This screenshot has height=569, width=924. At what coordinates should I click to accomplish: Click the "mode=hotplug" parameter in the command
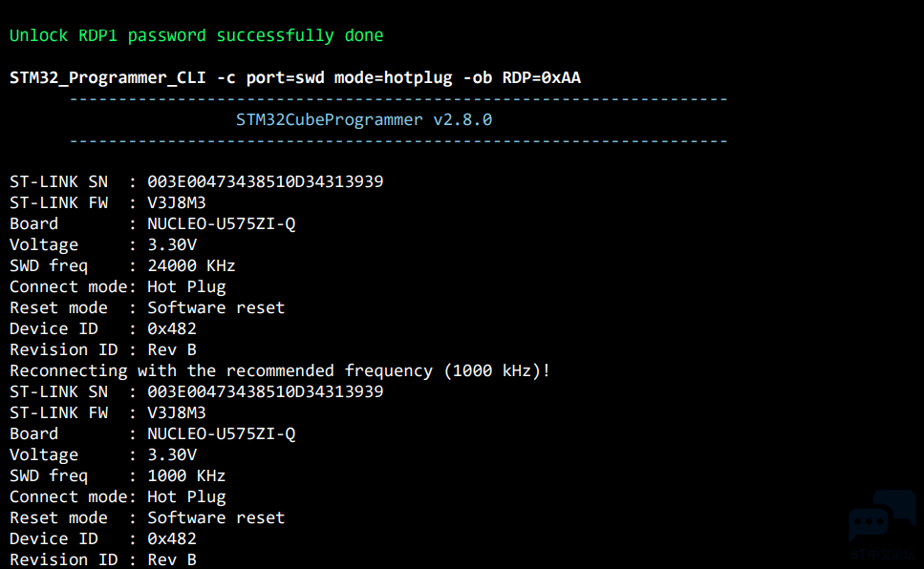tap(393, 77)
